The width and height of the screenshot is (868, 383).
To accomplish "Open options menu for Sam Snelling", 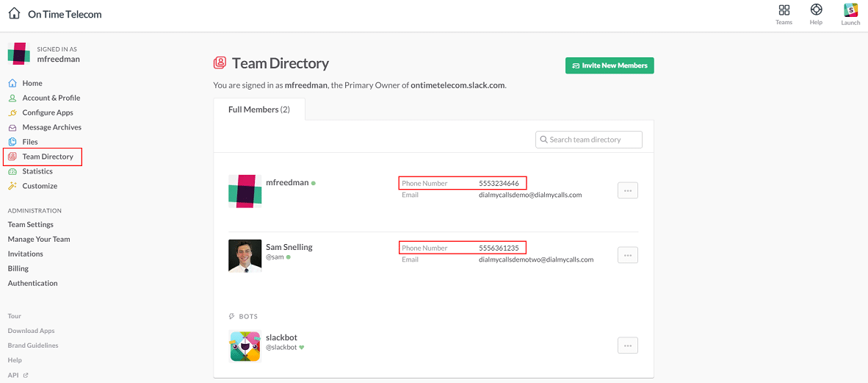I will pos(627,255).
